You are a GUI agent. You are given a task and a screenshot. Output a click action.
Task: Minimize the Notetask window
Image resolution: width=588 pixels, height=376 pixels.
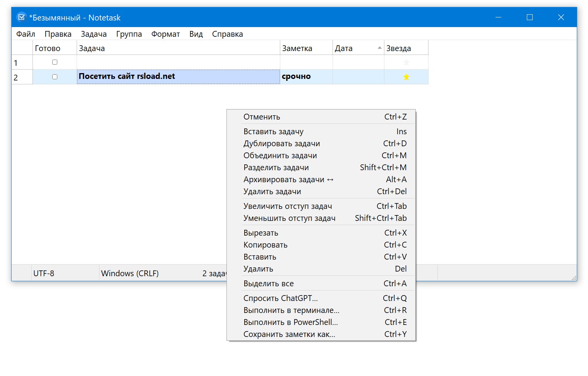coord(498,17)
